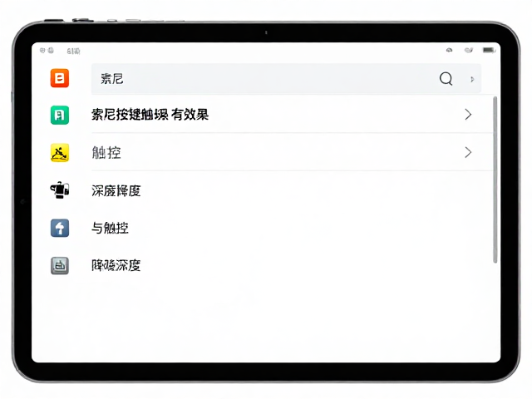Click the orange app icon beside search bar
Screen dimensions: 532x399
60,78
